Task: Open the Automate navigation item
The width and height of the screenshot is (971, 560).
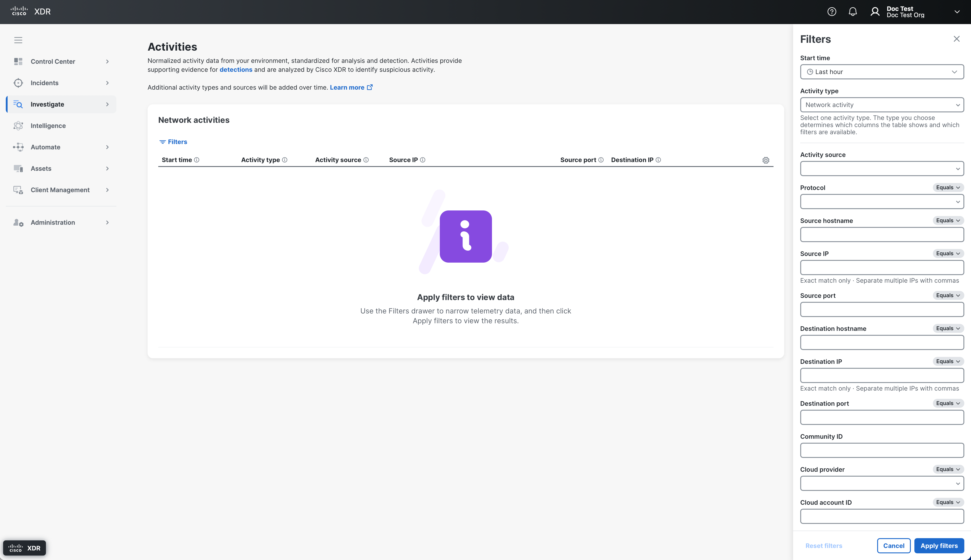Action: (x=62, y=147)
